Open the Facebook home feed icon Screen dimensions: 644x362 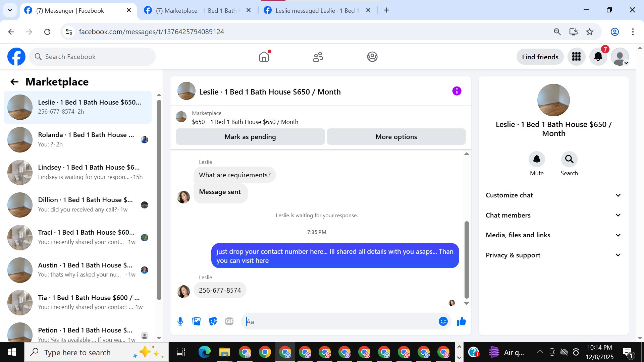(264, 57)
